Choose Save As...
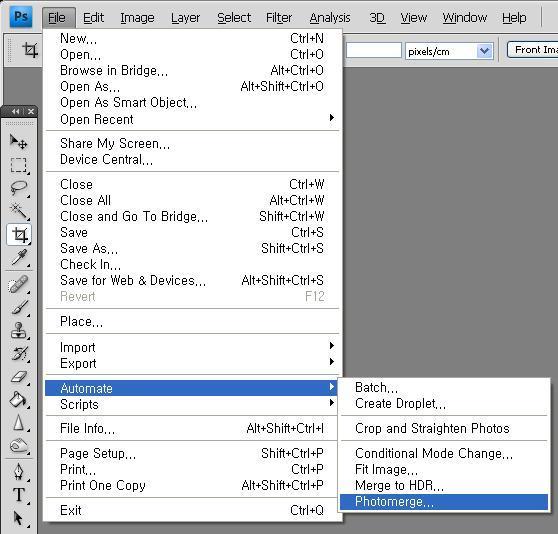The height and width of the screenshot is (534, 558). click(193, 248)
